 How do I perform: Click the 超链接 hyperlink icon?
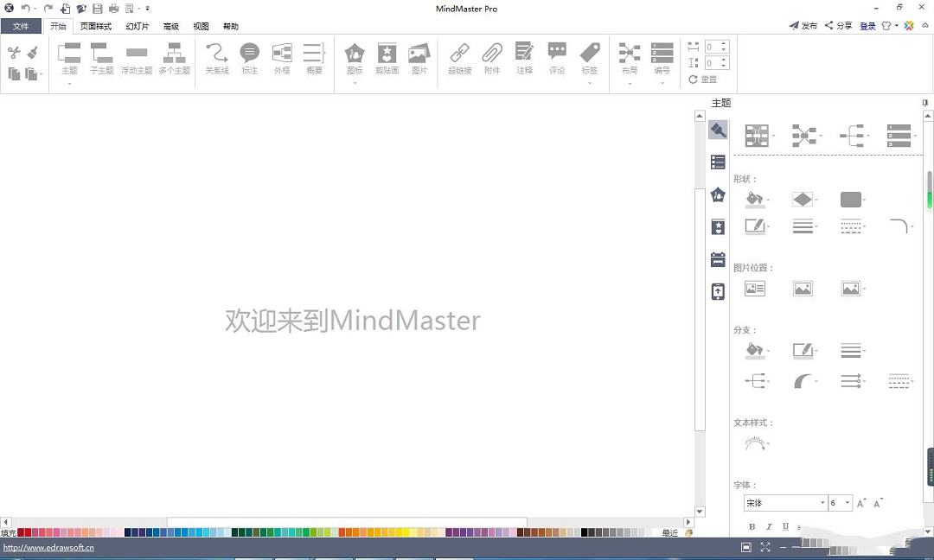(x=459, y=58)
